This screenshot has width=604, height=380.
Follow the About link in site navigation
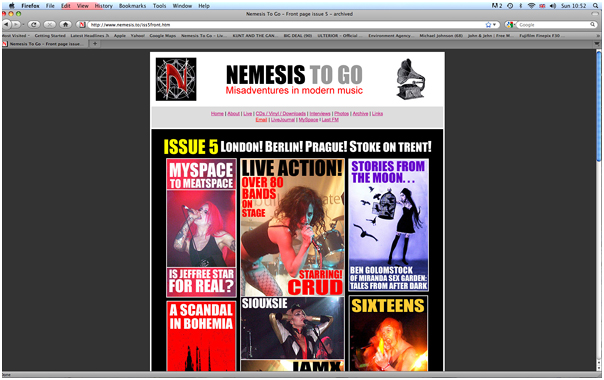[233, 114]
